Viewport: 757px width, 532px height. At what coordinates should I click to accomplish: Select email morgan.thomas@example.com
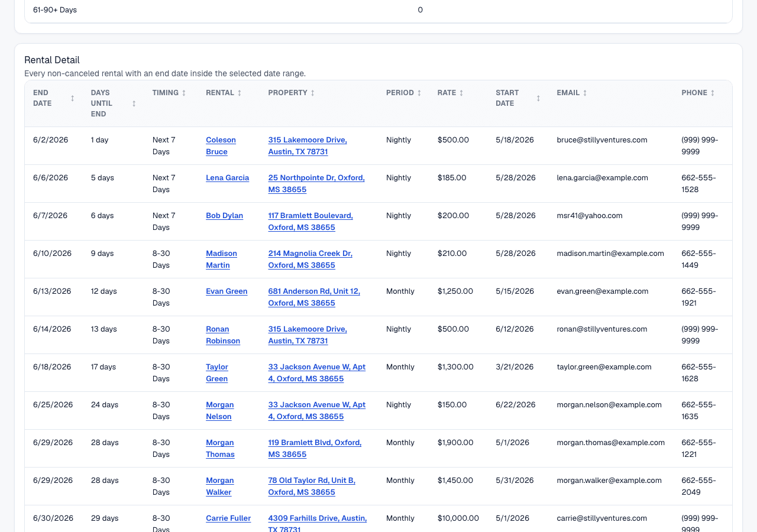[x=611, y=443]
